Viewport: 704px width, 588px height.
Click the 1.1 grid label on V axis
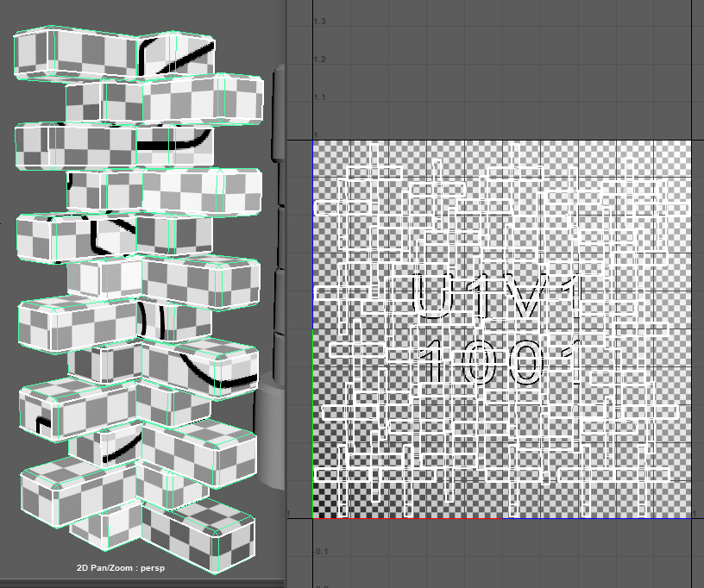[x=319, y=97]
